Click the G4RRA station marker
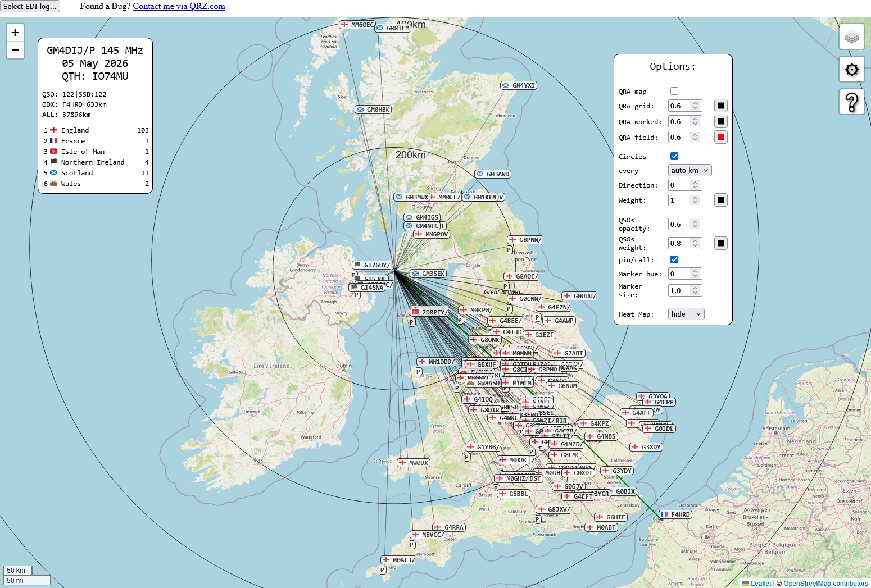 point(449,527)
